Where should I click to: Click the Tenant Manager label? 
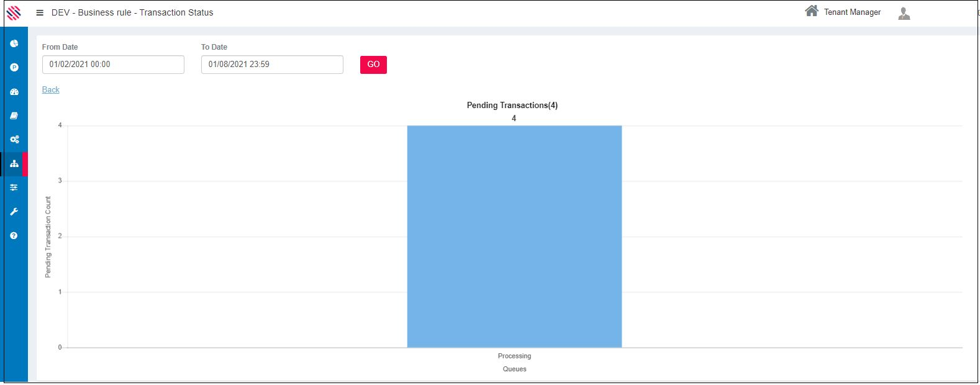(852, 12)
